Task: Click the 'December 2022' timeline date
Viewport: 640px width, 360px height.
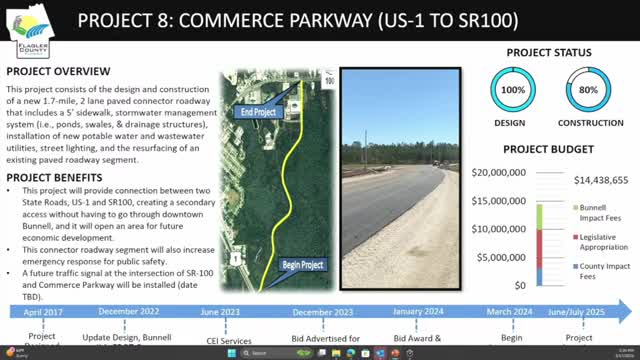Action: tap(129, 311)
